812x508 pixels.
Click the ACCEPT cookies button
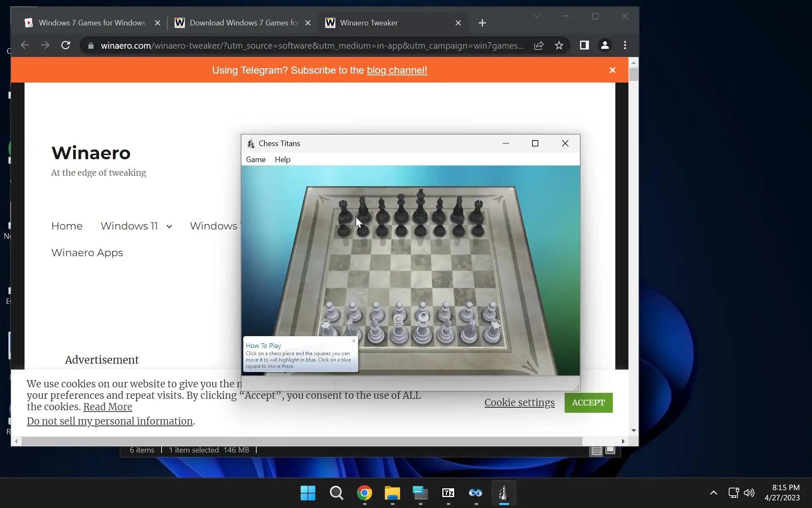(x=588, y=403)
